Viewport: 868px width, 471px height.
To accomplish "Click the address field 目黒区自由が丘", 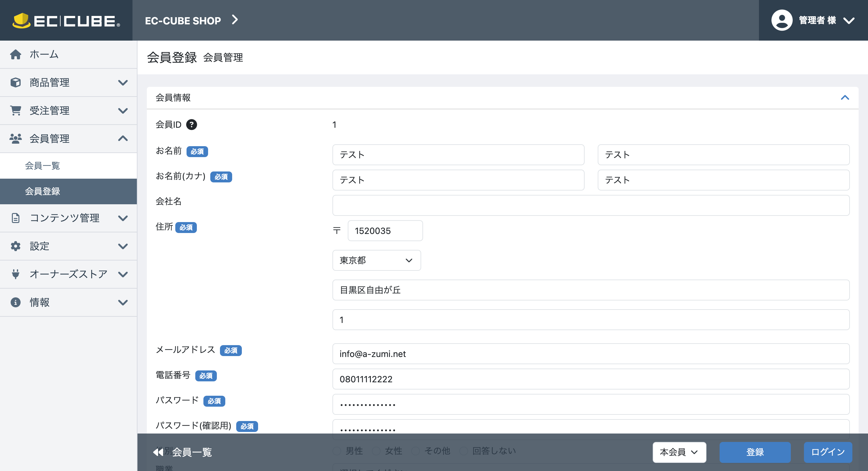I will pos(591,290).
